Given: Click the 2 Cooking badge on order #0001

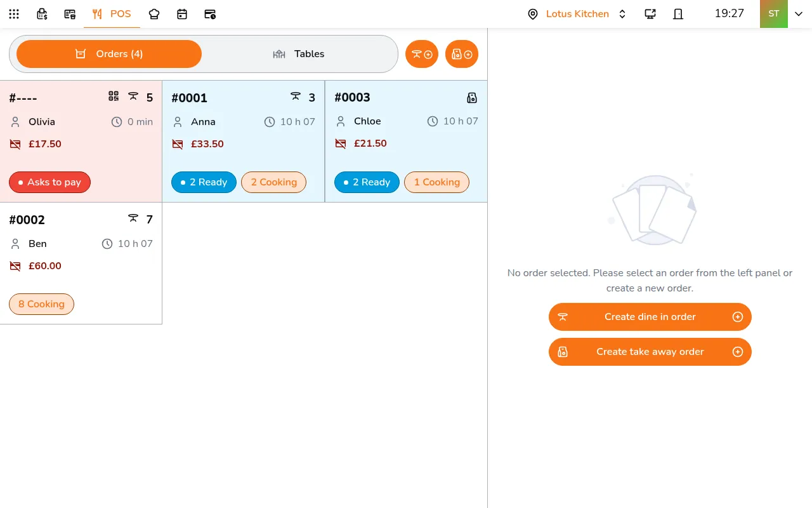Looking at the screenshot, I should point(273,182).
